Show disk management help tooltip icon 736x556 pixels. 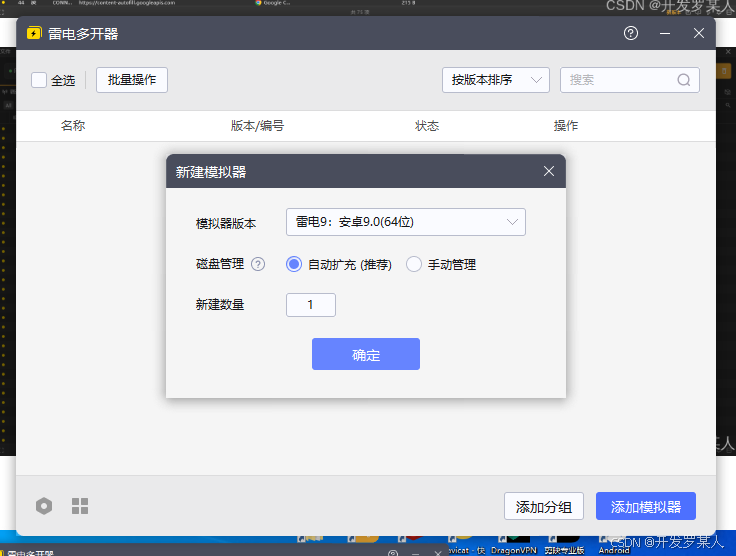coord(258,264)
